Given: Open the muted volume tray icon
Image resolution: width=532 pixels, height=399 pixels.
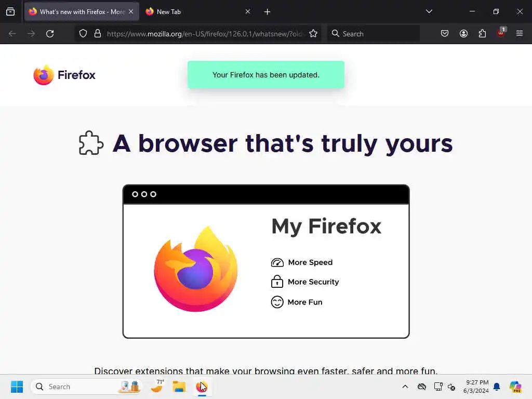Looking at the screenshot, I should [x=451, y=387].
